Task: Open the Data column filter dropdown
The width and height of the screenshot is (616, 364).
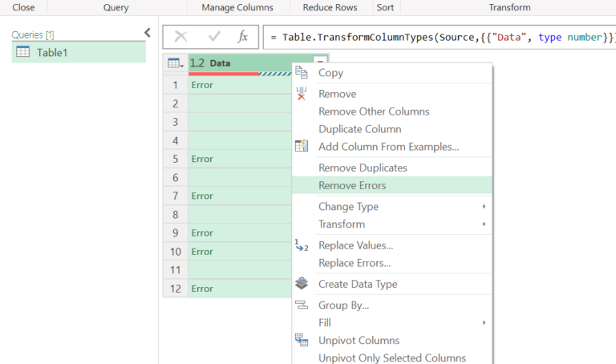Action: coord(320,61)
